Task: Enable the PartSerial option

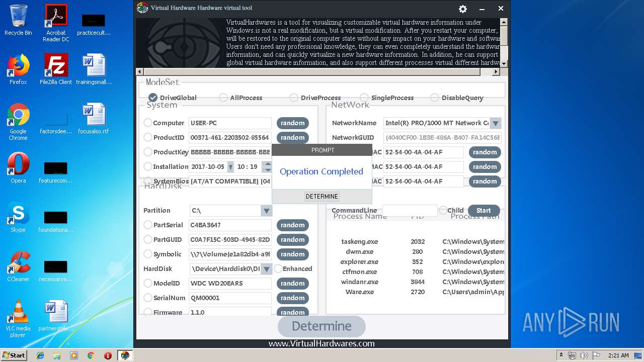Action: point(148,225)
